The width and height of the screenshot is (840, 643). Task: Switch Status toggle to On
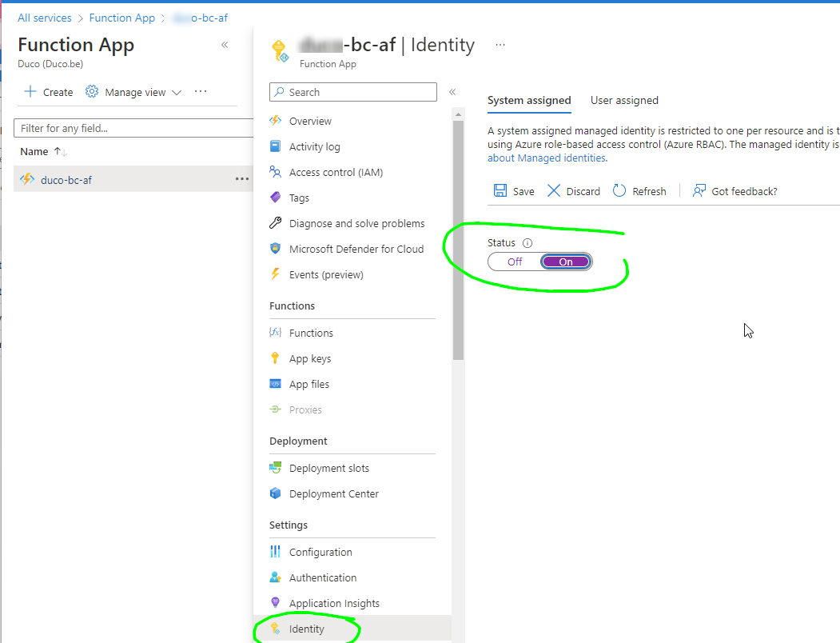(566, 262)
